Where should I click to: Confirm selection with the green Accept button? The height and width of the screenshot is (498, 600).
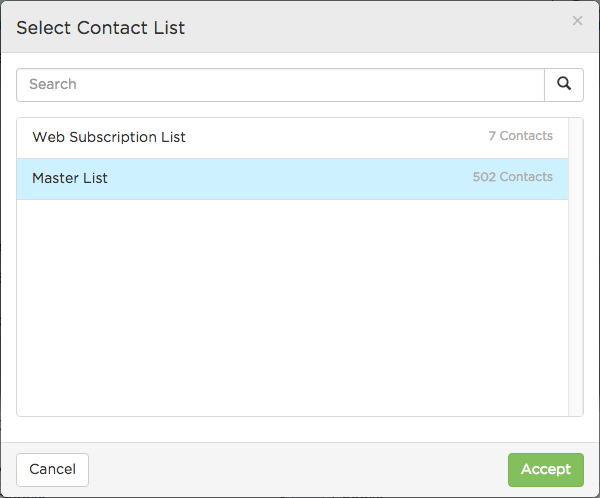(x=546, y=470)
